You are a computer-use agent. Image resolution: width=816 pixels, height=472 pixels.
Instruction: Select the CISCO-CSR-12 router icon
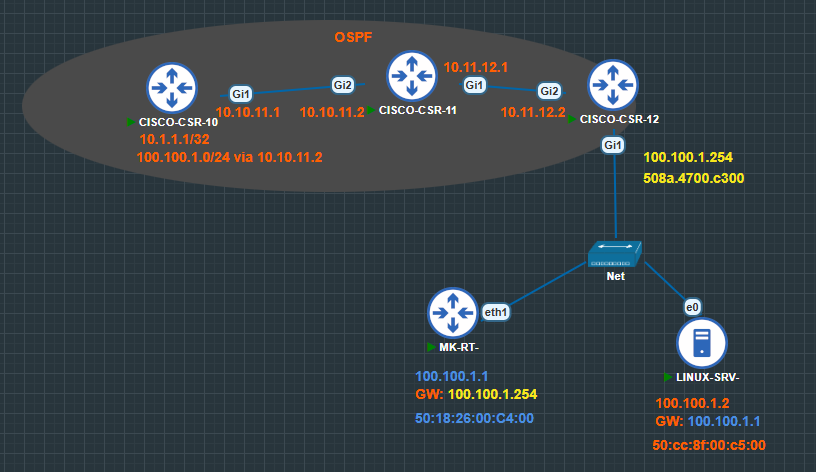[x=613, y=85]
